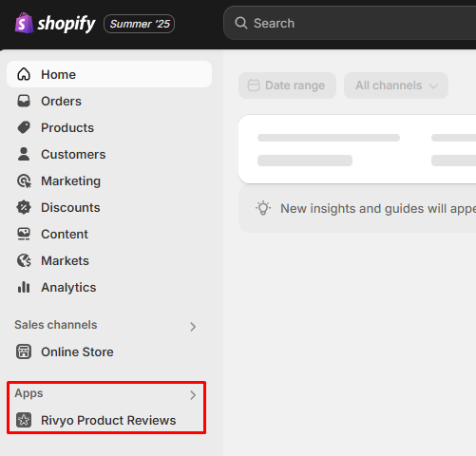
Task: Click the Shopify bag logo icon
Action: [x=24, y=23]
